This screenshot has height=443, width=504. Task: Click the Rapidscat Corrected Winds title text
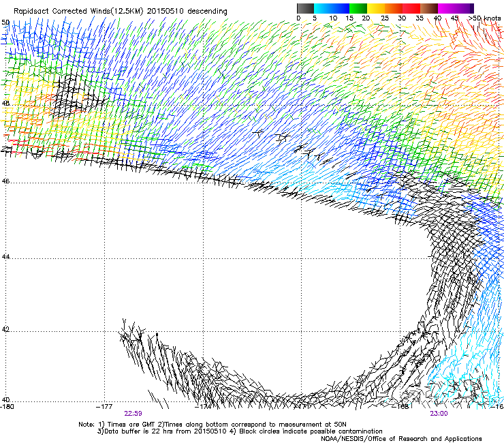click(x=121, y=12)
